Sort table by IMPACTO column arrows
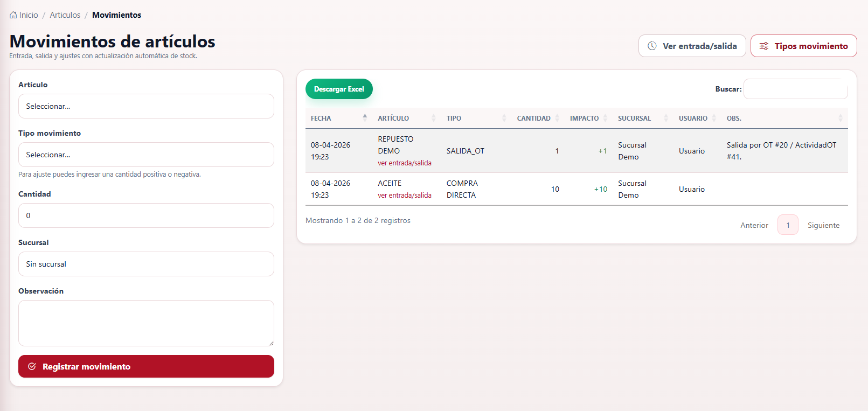This screenshot has width=868, height=411. click(x=605, y=118)
